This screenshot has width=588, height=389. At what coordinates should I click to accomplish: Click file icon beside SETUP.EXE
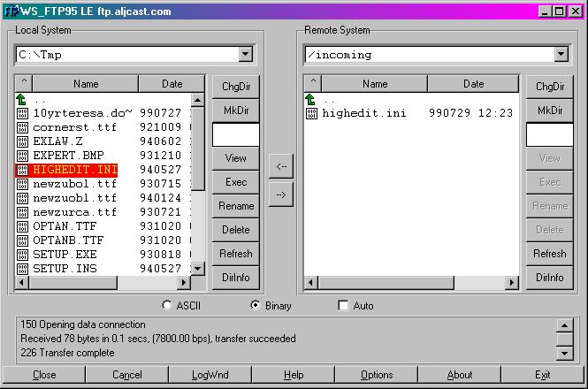click(22, 255)
